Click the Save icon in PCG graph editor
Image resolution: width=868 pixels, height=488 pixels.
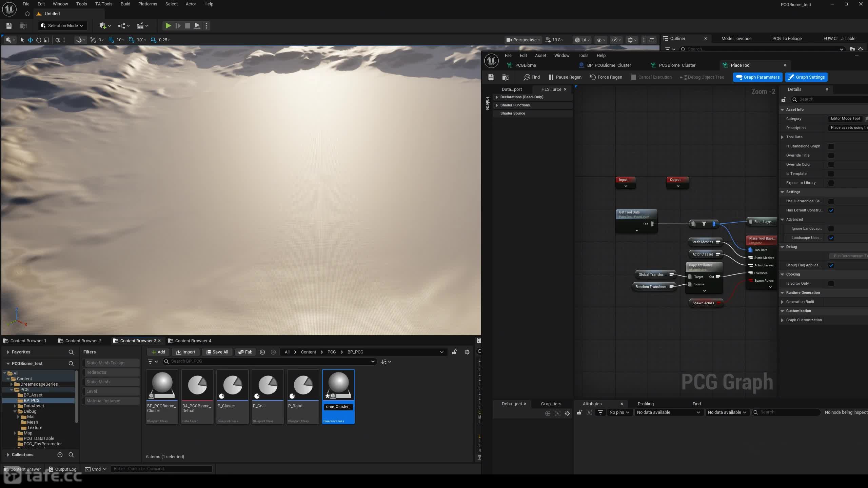pos(491,77)
